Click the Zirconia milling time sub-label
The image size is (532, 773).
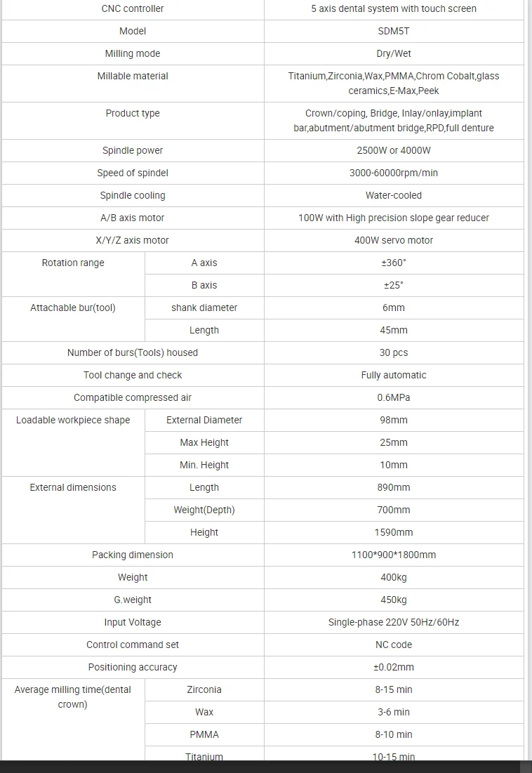(x=204, y=689)
